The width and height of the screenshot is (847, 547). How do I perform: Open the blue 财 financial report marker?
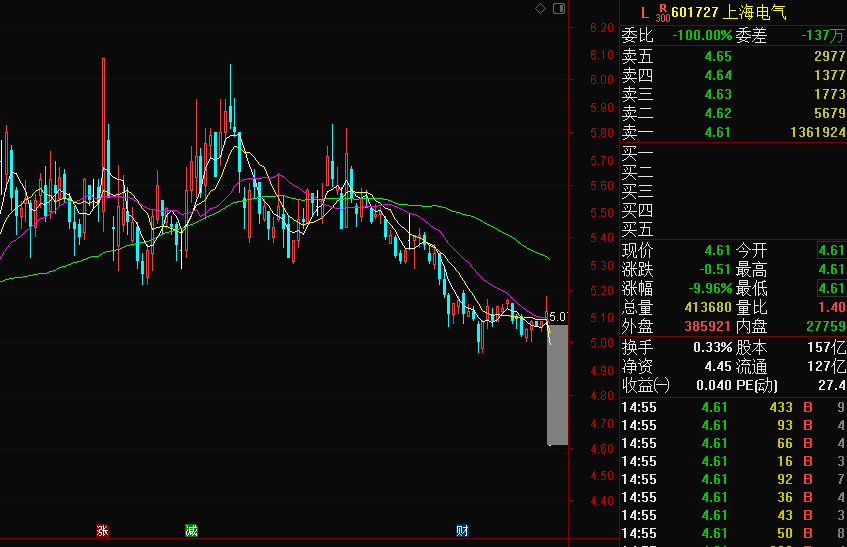[x=462, y=530]
